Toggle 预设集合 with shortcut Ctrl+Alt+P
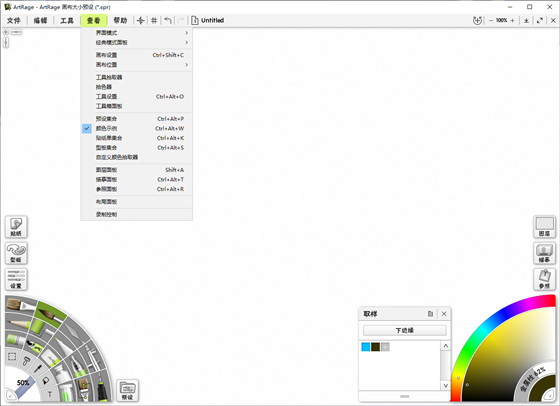 (137, 119)
